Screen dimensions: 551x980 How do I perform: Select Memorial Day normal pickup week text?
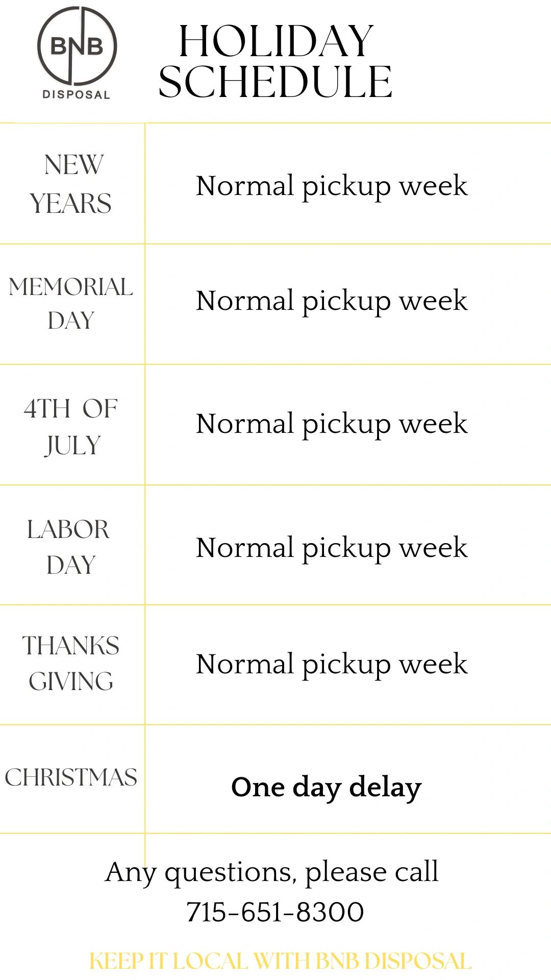[332, 301]
